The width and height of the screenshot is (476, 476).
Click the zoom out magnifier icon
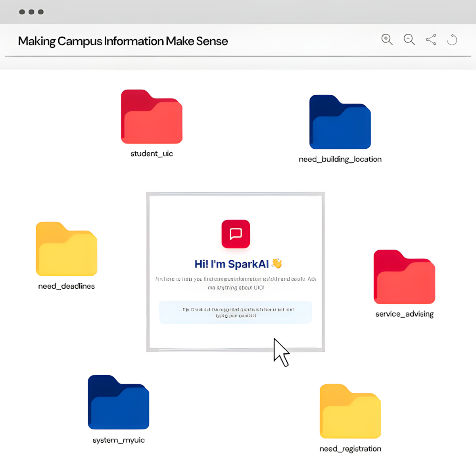click(409, 40)
